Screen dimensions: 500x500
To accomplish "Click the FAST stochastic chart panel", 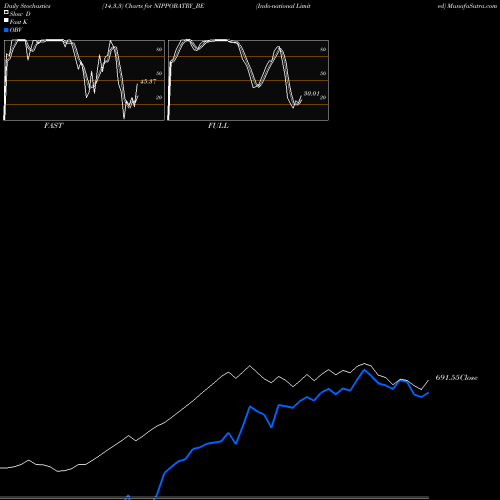I will coord(84,80).
